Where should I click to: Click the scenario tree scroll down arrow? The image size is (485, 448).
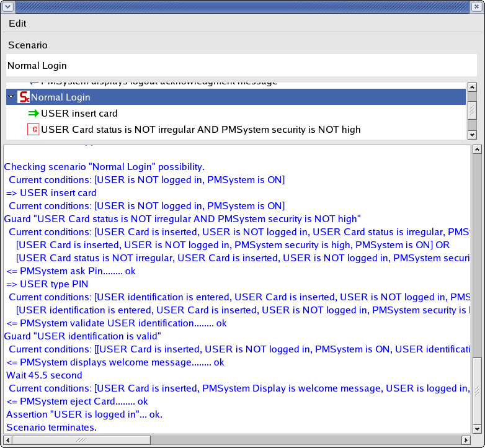point(472,135)
